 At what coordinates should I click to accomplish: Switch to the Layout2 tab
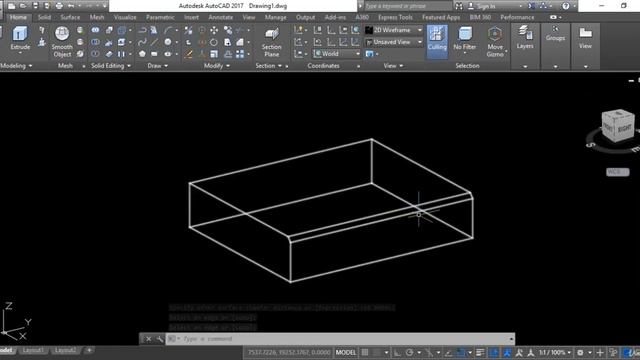pos(65,350)
